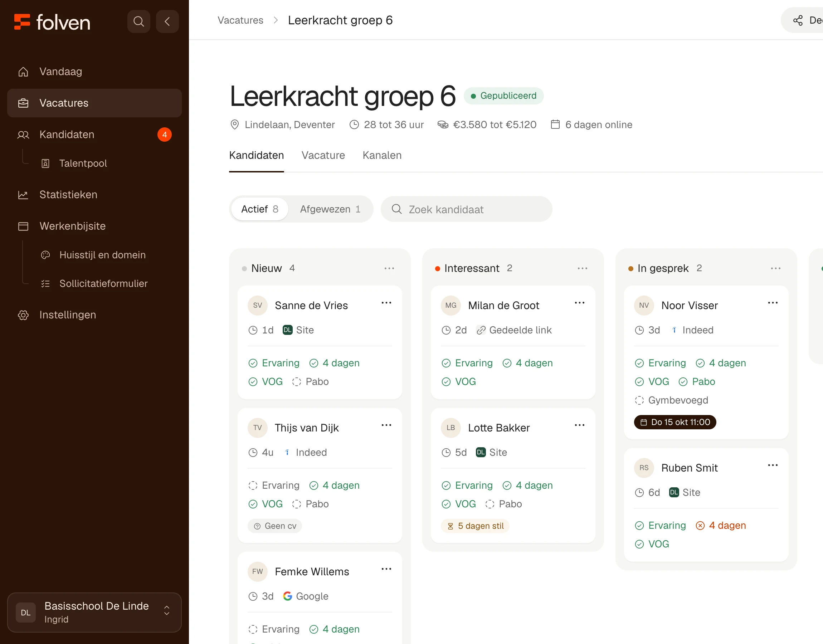Switch to the Afgewezen filter
The height and width of the screenshot is (644, 823).
click(330, 209)
